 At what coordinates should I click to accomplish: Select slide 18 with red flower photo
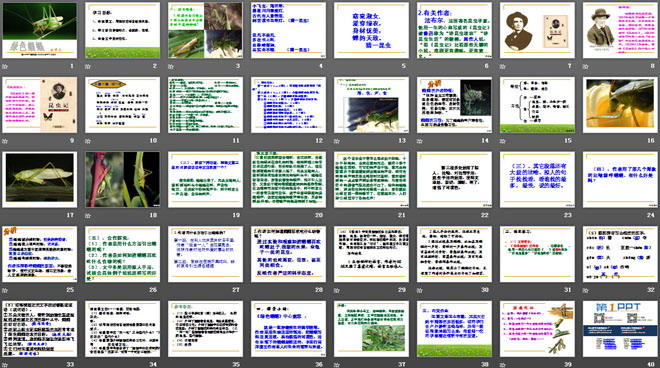[122, 179]
